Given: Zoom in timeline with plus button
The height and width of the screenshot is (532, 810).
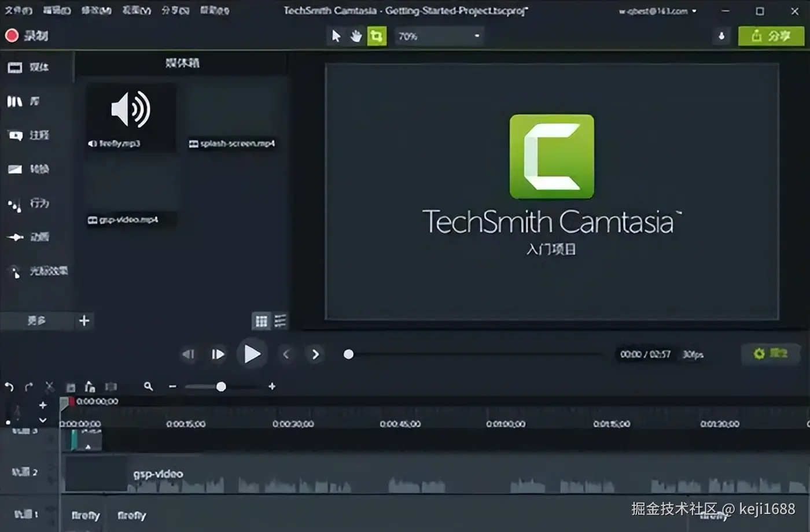Looking at the screenshot, I should tap(272, 386).
